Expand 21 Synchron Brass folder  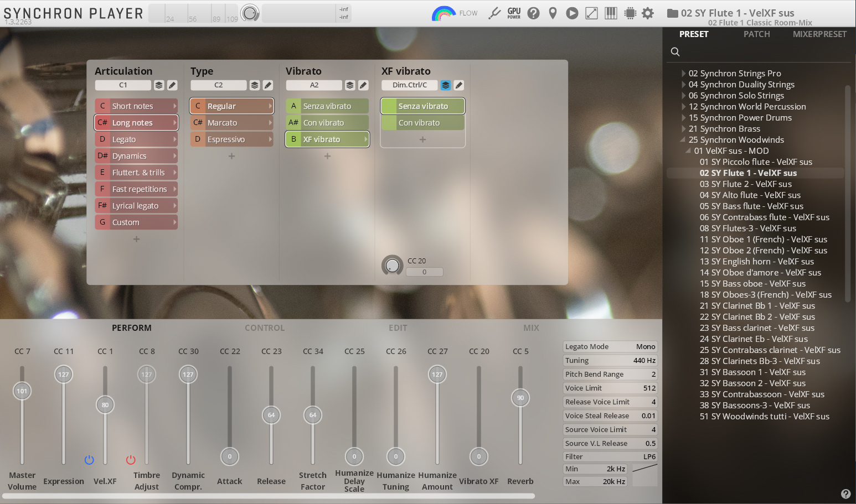[684, 128]
